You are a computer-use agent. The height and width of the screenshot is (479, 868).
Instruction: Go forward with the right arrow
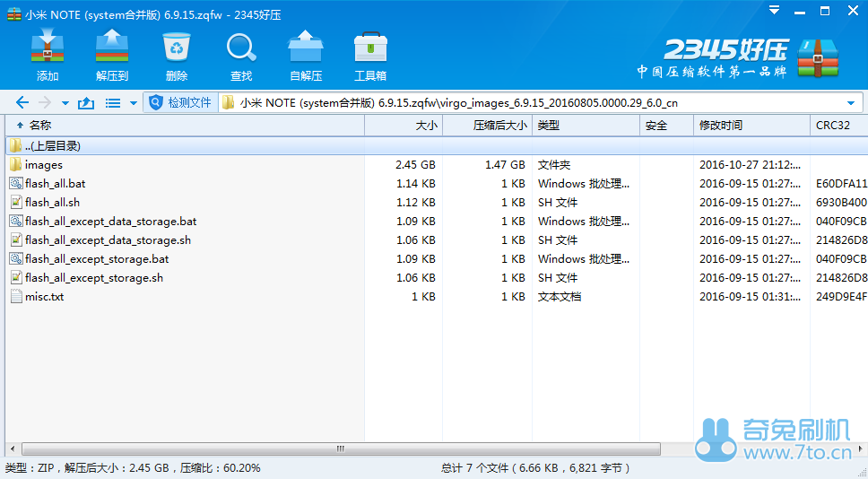45,102
